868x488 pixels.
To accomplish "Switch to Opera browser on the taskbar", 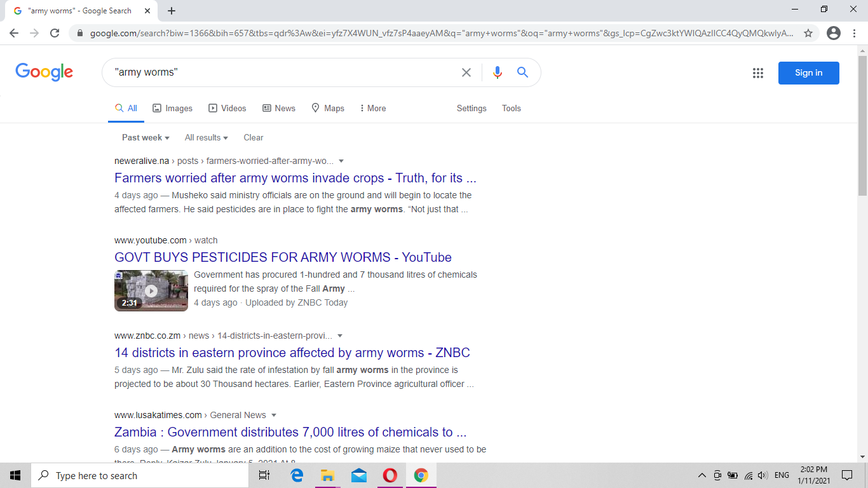I will point(390,475).
